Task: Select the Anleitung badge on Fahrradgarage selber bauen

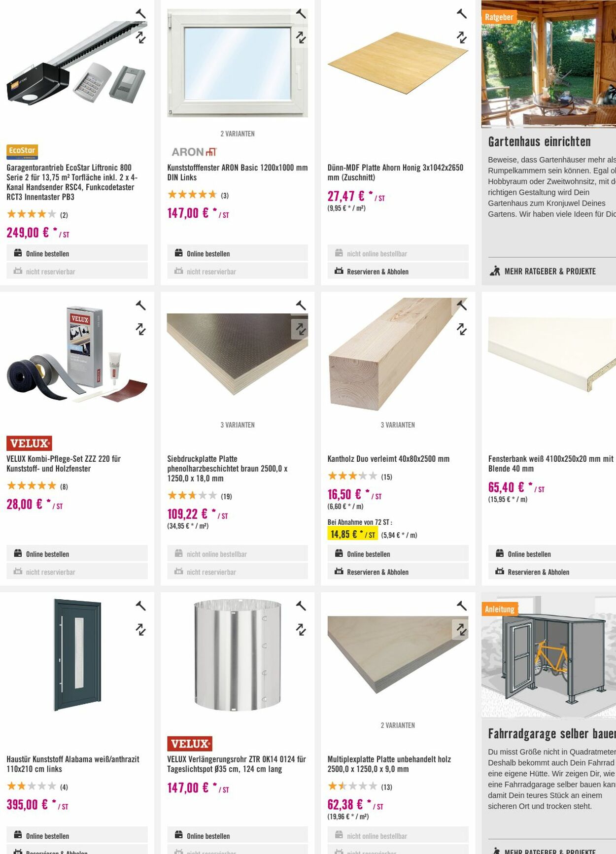Action: 499,609
